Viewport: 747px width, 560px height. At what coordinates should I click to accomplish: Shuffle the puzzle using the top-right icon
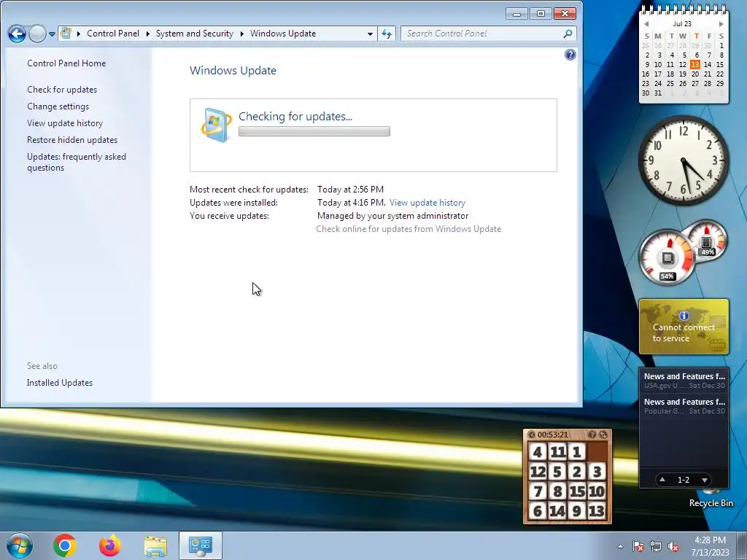coord(603,435)
